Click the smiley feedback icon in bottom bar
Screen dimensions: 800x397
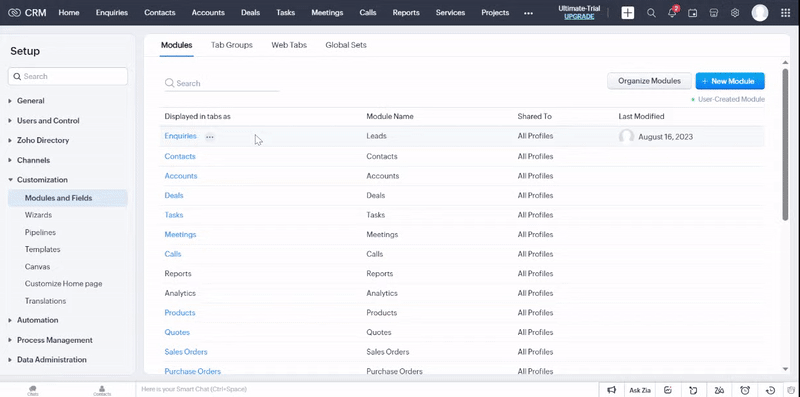(668, 390)
